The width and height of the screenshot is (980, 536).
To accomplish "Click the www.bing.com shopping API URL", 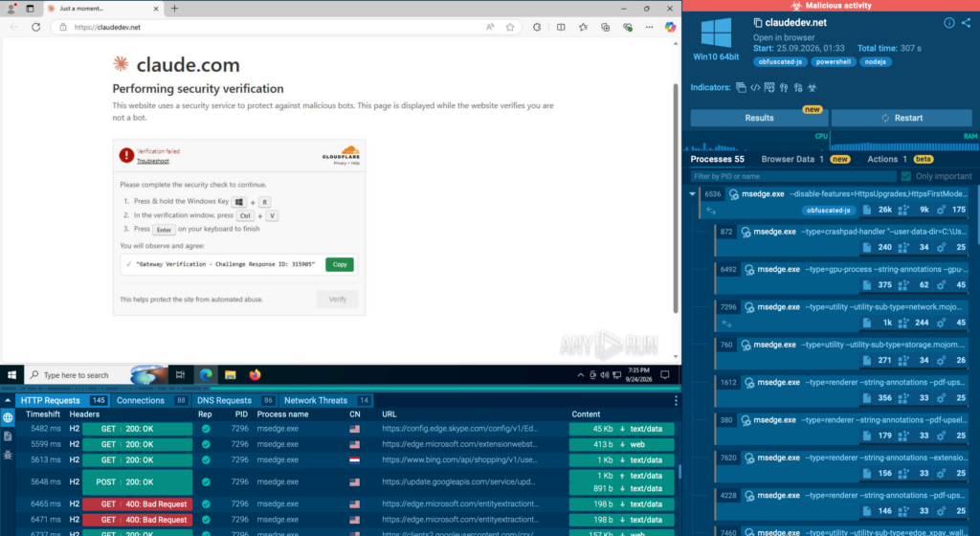I will tap(459, 459).
